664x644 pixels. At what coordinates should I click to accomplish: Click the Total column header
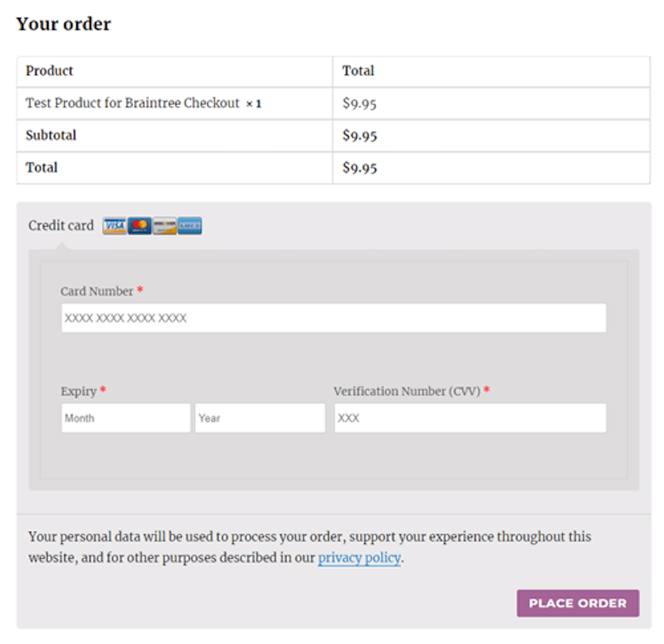tap(359, 71)
